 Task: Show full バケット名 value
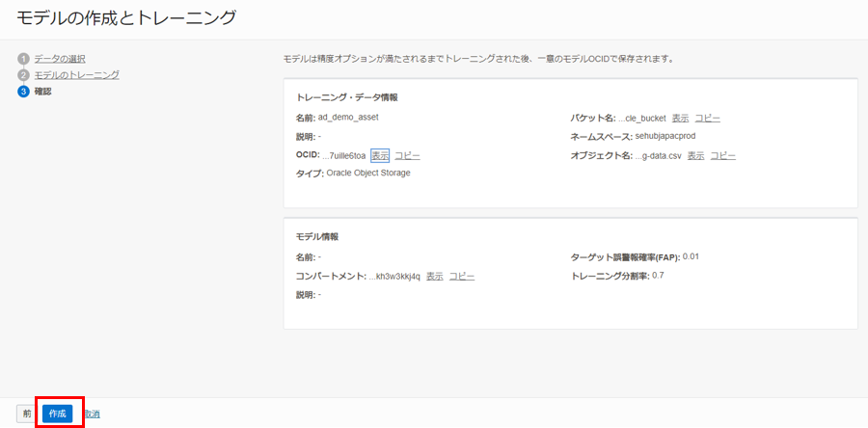click(680, 118)
